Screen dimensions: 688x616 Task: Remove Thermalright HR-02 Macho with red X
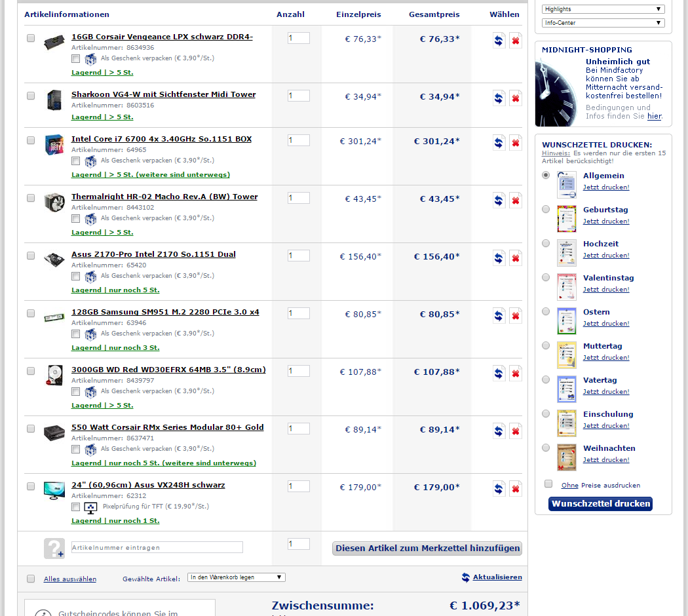(516, 201)
